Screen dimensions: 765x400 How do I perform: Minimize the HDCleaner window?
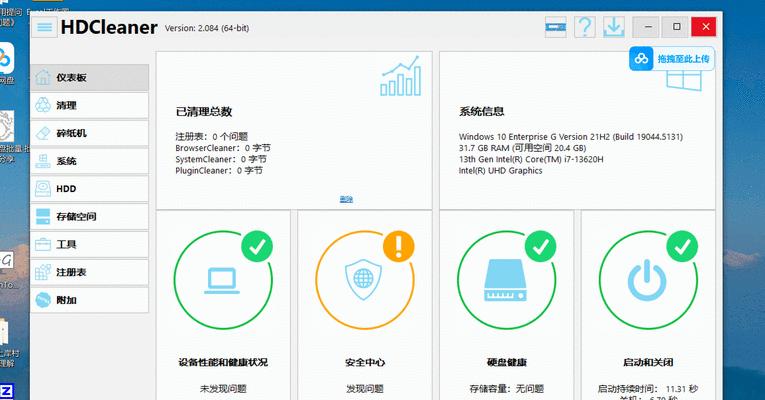pyautogui.click(x=648, y=27)
